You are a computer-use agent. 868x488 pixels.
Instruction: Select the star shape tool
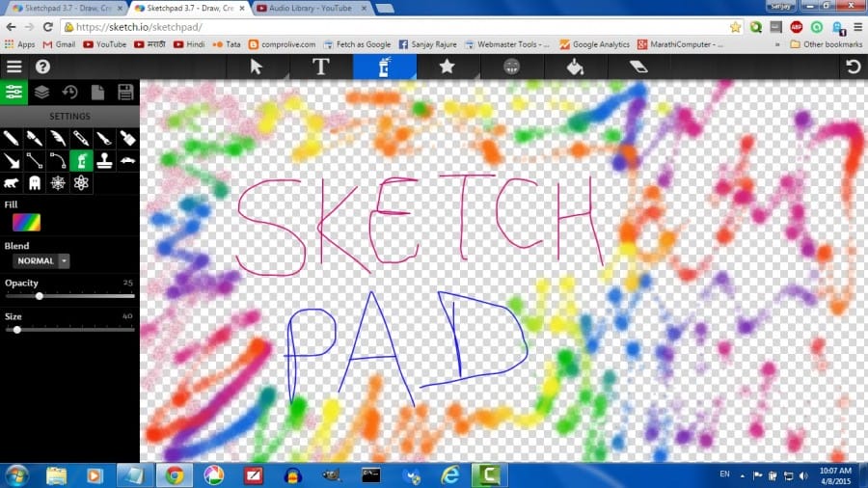tap(448, 67)
